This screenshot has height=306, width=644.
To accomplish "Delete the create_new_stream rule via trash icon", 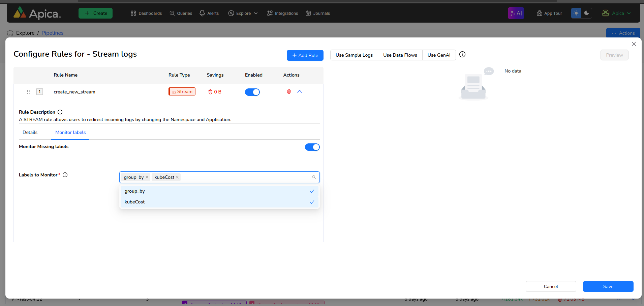I will (289, 92).
